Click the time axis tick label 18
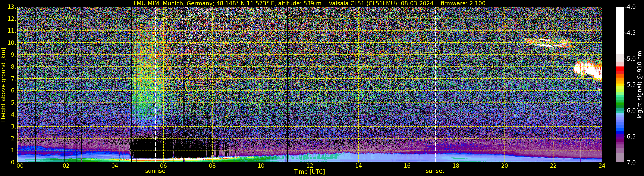The width and height of the screenshot is (644, 176). [456, 166]
